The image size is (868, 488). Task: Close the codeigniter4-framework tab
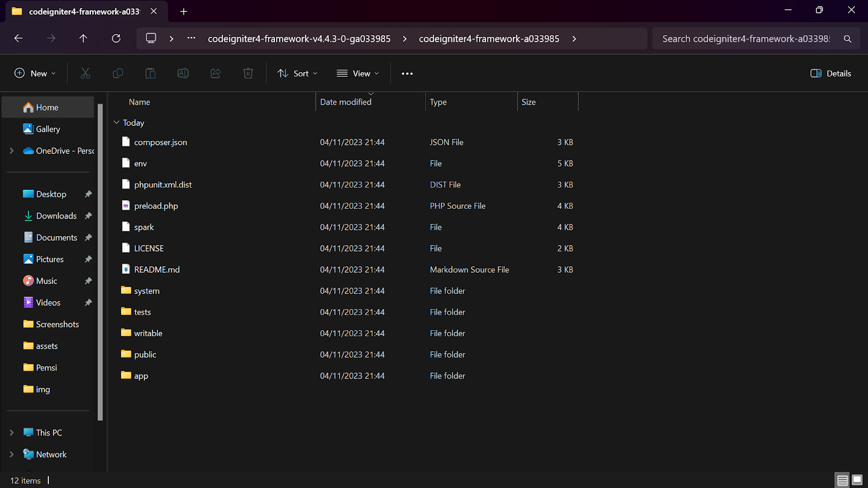coord(154,11)
